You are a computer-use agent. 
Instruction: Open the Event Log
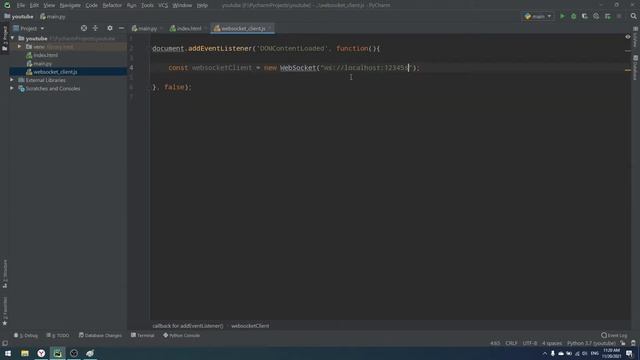click(614, 336)
